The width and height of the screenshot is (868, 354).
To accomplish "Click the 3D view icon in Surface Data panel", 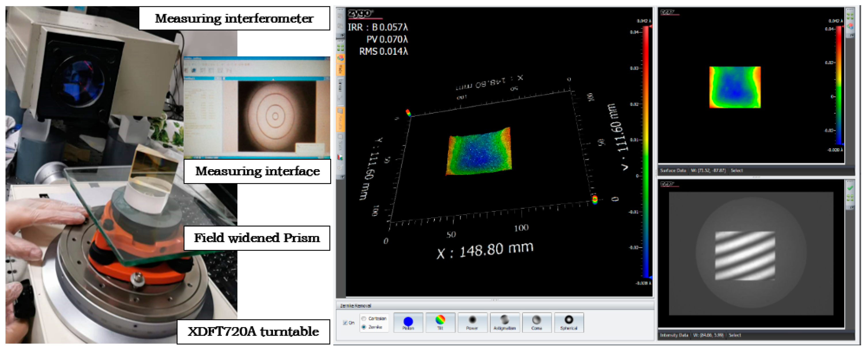I will click(x=850, y=26).
